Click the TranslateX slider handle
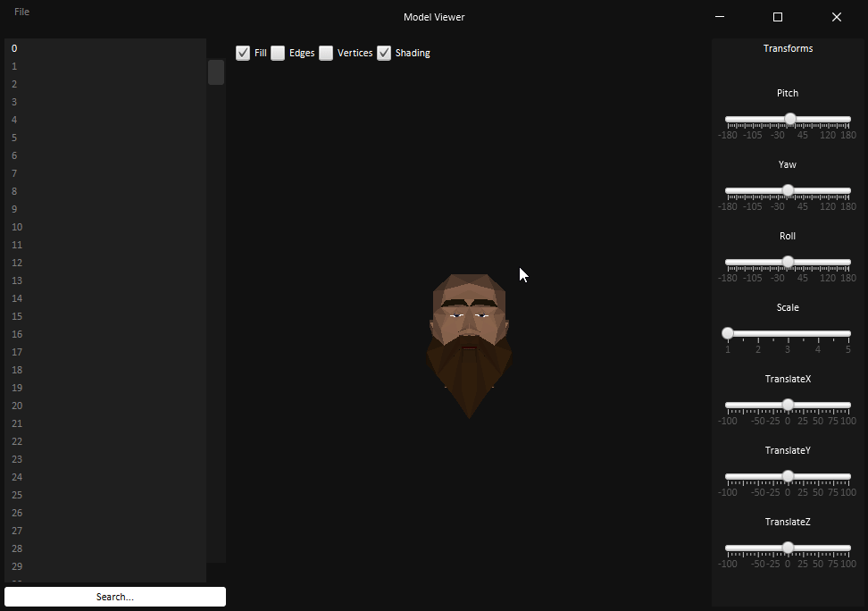This screenshot has width=868, height=611. coord(788,405)
